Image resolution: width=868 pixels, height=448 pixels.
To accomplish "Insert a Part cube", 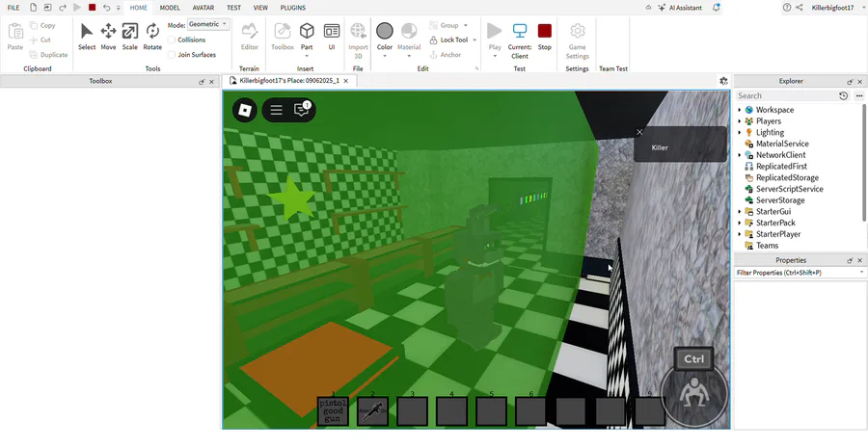I will pyautogui.click(x=307, y=31).
